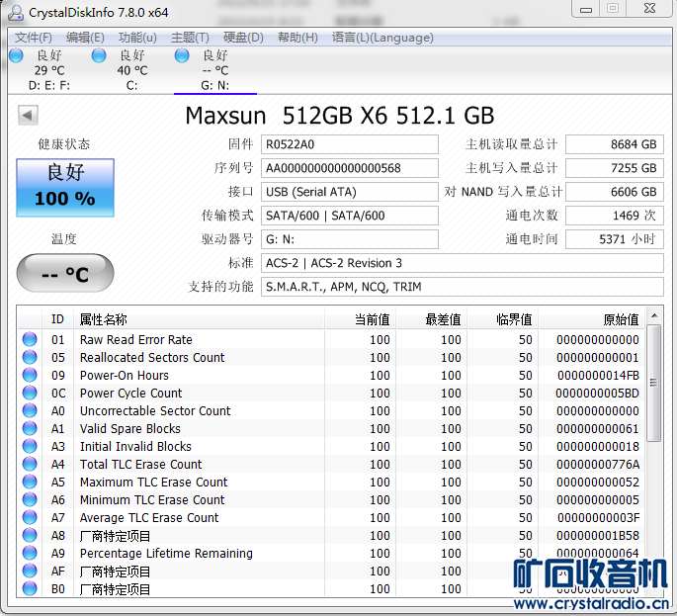Image resolution: width=677 pixels, height=616 pixels.
Task: Click the 当前值 column header
Action: (360, 319)
